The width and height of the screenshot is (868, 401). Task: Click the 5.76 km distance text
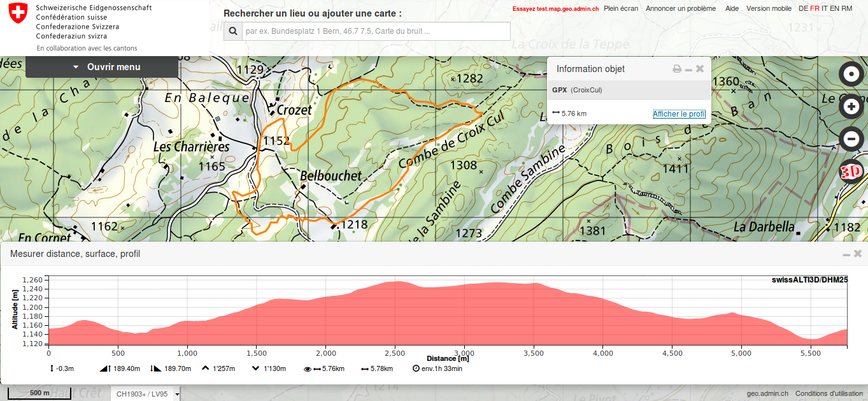coord(574,113)
